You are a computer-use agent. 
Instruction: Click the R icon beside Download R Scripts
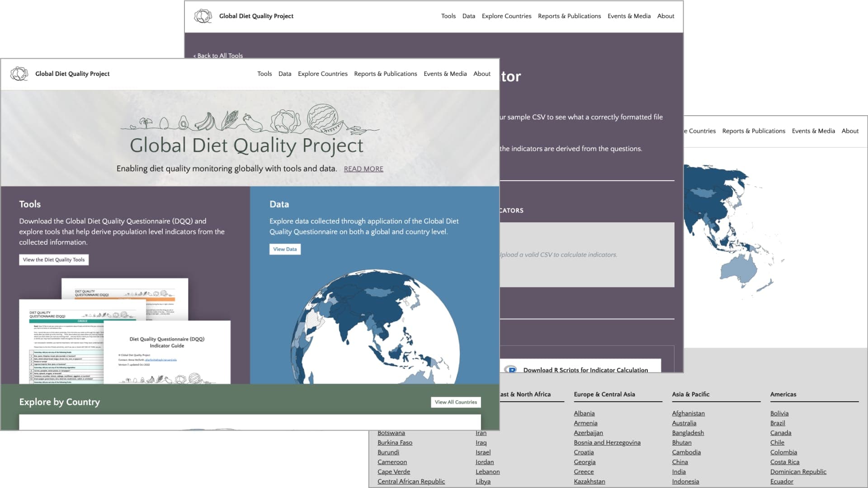click(x=511, y=369)
